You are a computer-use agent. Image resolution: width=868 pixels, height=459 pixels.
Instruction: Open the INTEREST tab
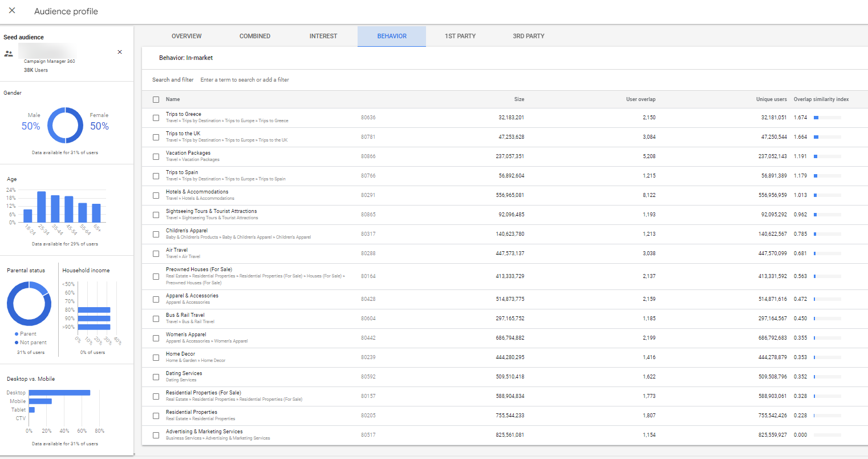pos(323,36)
